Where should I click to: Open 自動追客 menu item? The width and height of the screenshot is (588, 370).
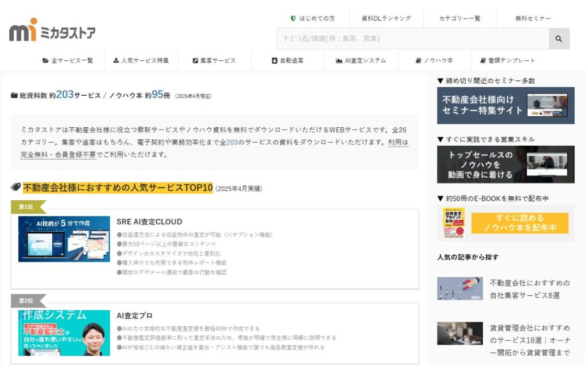tap(292, 60)
